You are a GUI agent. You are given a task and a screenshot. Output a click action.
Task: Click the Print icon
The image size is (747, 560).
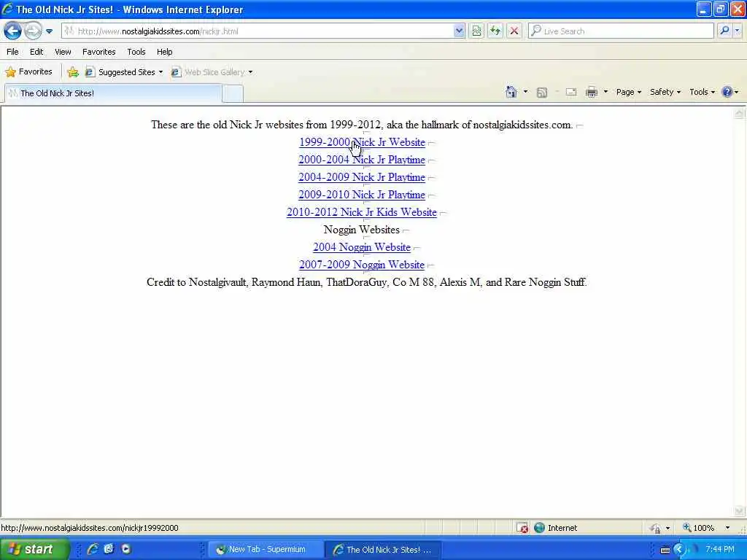tap(592, 92)
